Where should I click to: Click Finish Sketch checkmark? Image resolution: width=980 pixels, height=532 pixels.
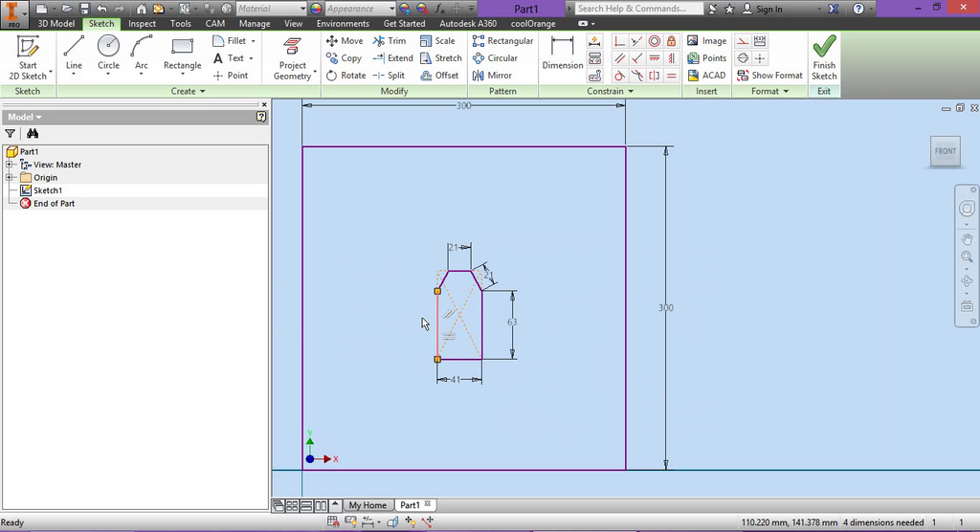click(824, 46)
